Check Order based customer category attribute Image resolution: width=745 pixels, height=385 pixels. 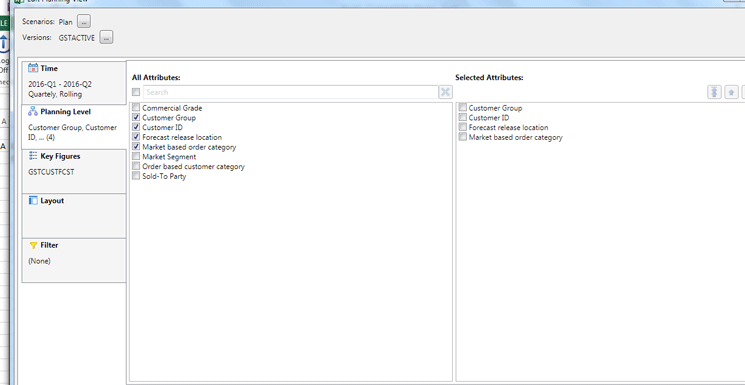pyautogui.click(x=136, y=166)
